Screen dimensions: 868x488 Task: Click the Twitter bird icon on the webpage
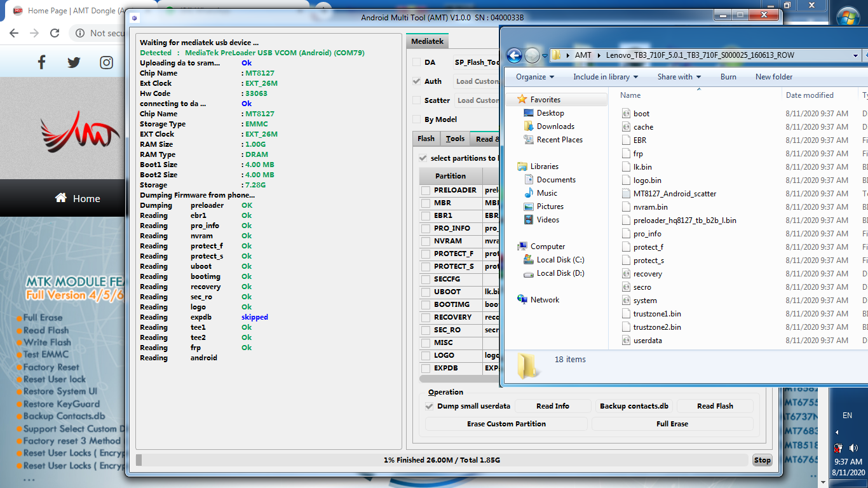pyautogui.click(x=74, y=62)
